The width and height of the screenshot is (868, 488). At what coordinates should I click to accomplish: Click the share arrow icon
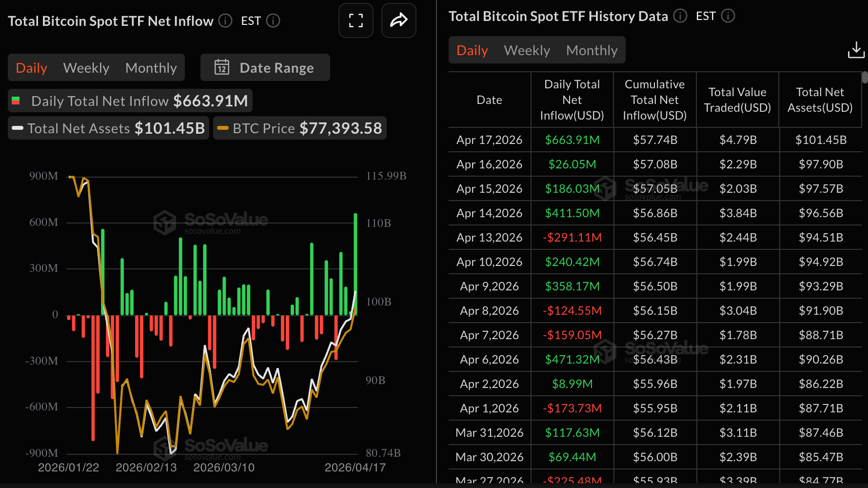398,20
